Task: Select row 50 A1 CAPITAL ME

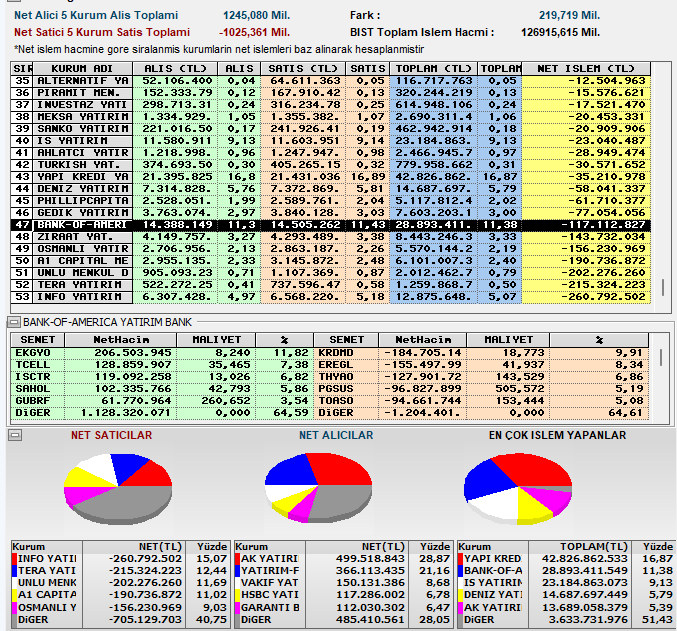Action: click(x=331, y=261)
